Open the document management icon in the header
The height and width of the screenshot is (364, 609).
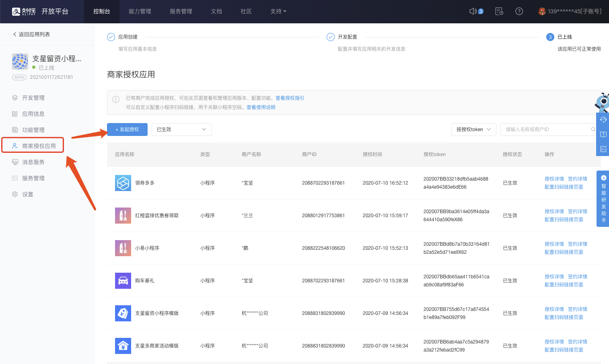click(x=499, y=11)
